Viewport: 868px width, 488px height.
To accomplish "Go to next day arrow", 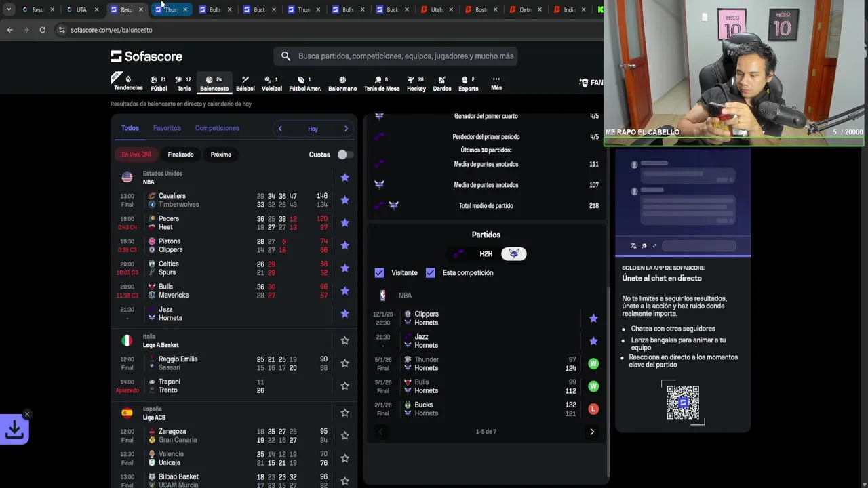I will tap(346, 129).
